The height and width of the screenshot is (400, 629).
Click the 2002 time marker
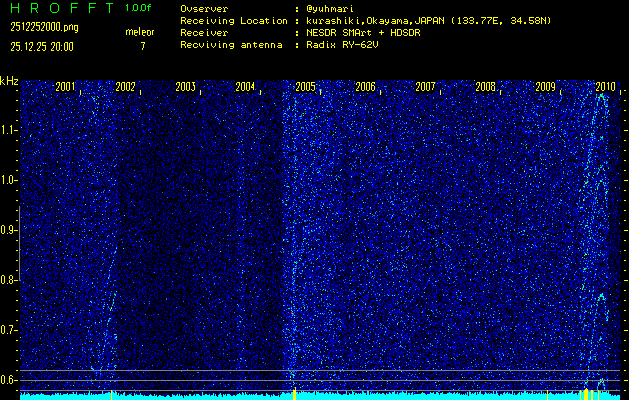pos(125,87)
